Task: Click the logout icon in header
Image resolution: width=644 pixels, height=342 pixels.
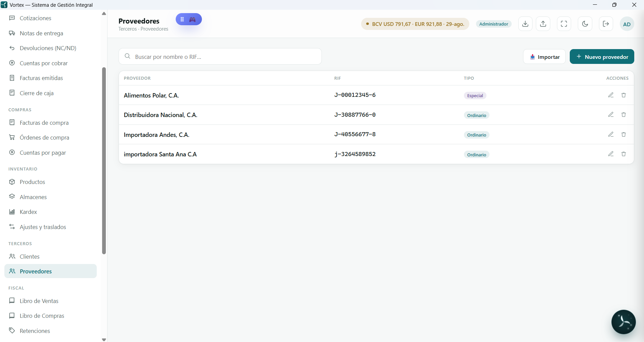Action: click(606, 24)
